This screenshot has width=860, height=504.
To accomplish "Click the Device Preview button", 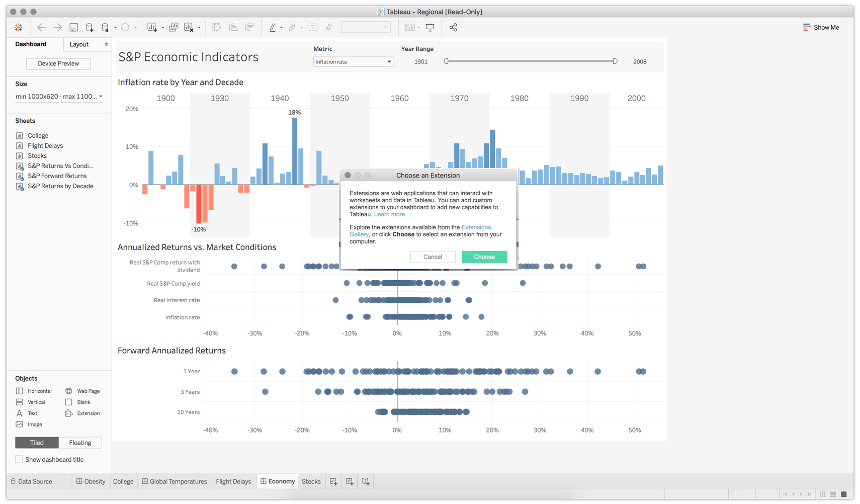I will [58, 63].
